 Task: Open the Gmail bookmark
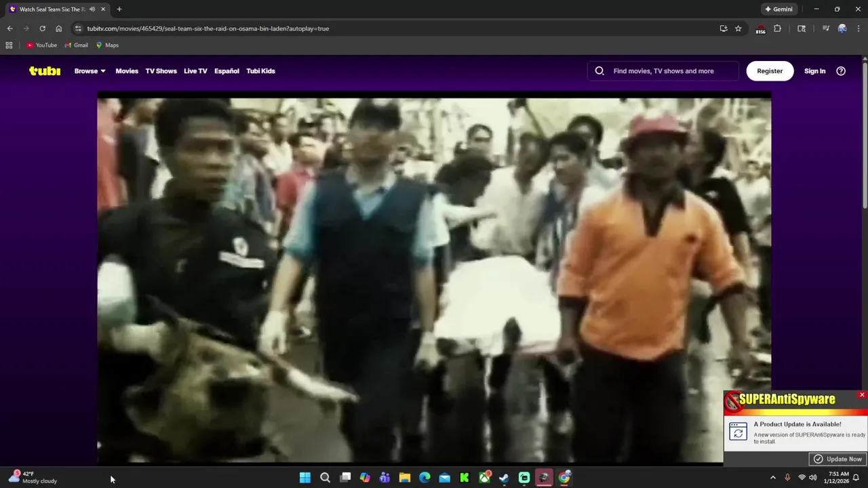point(76,45)
